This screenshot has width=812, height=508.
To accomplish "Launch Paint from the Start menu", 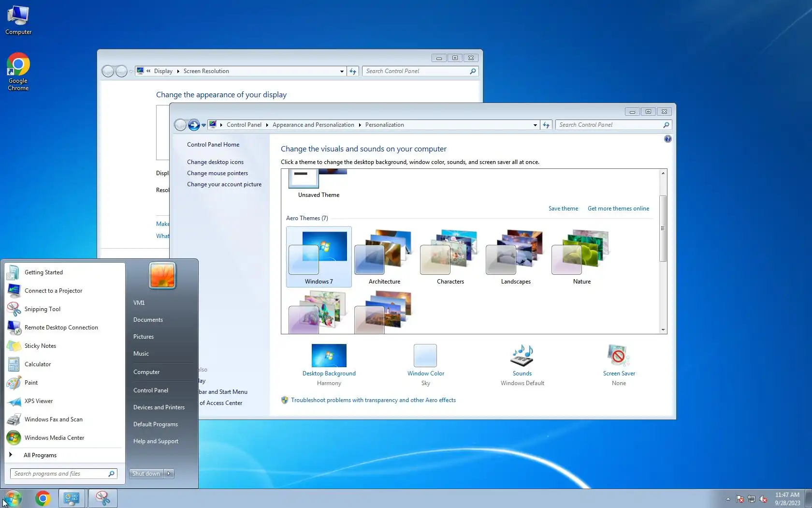I will (x=65, y=383).
